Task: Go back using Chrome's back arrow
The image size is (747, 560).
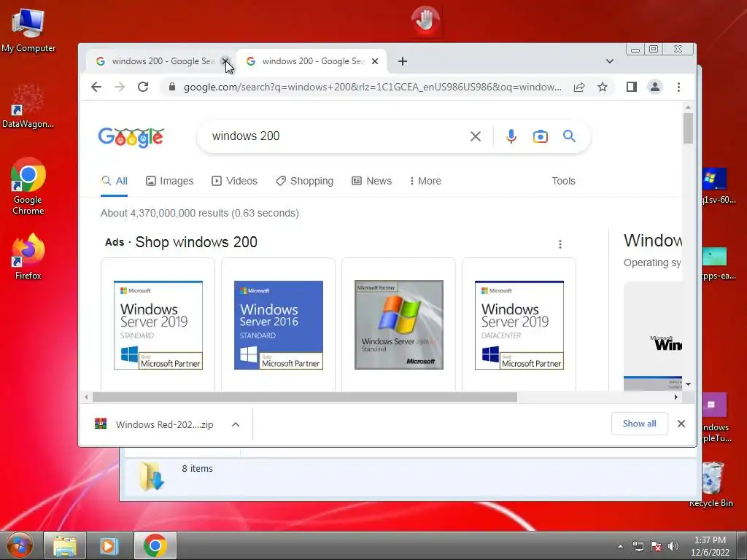Action: [x=96, y=87]
